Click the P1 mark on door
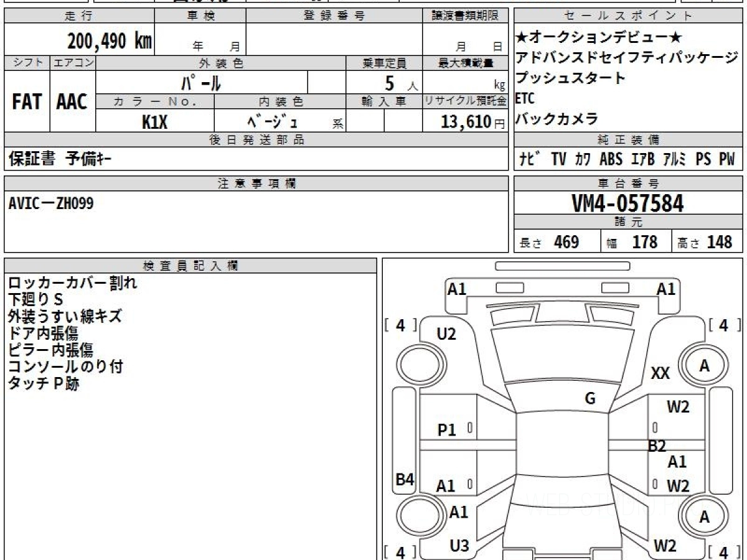The width and height of the screenshot is (747, 560). [447, 430]
